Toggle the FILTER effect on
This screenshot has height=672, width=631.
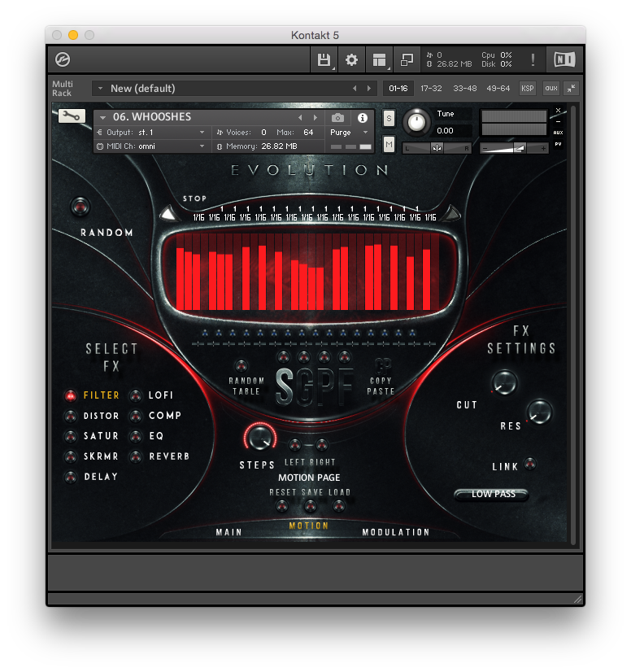(70, 395)
